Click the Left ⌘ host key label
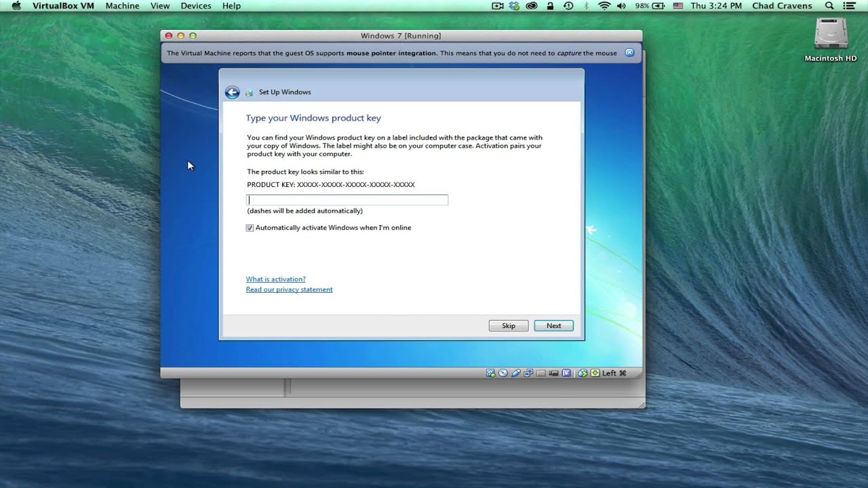The image size is (868, 488). click(x=614, y=373)
